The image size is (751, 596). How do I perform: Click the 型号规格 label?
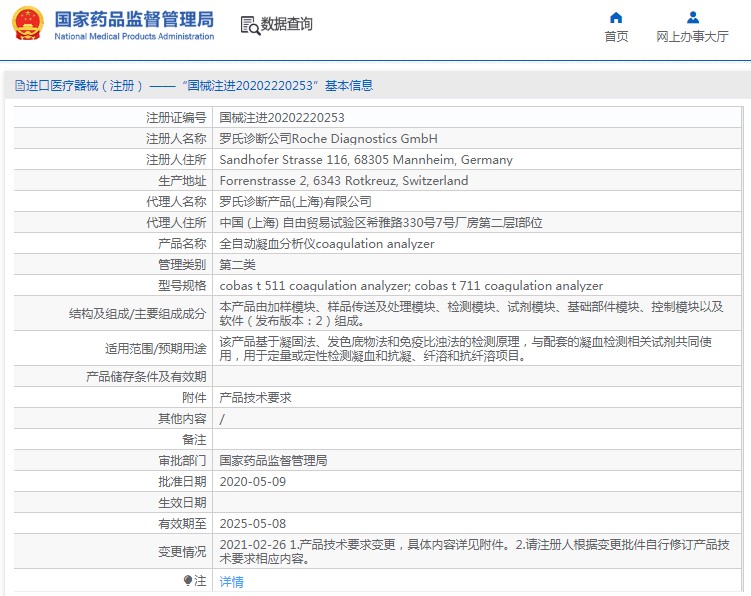[x=182, y=286]
